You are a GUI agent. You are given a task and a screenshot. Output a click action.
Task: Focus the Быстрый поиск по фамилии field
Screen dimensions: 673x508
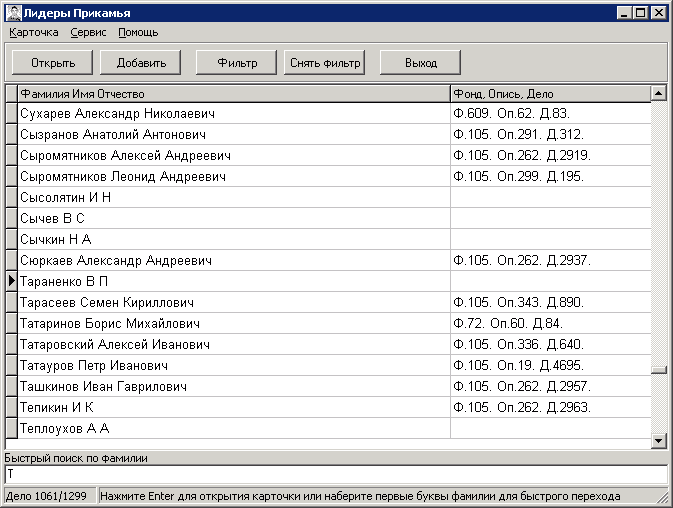pyautogui.click(x=336, y=475)
